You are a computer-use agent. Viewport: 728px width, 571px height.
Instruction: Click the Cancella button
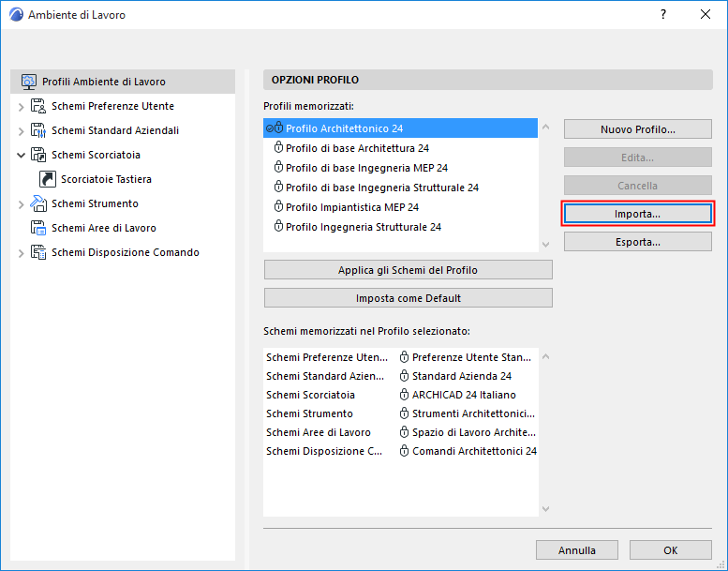coord(637,186)
